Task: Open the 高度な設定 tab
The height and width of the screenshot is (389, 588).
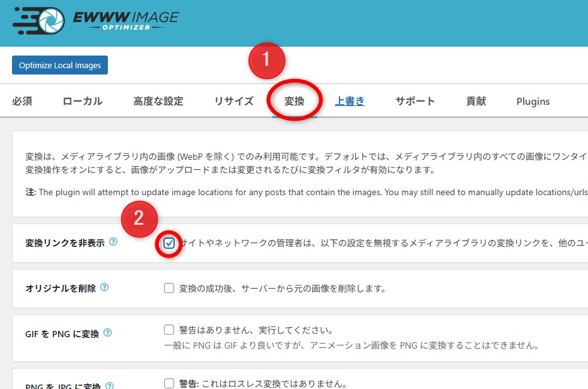Action: tap(159, 101)
